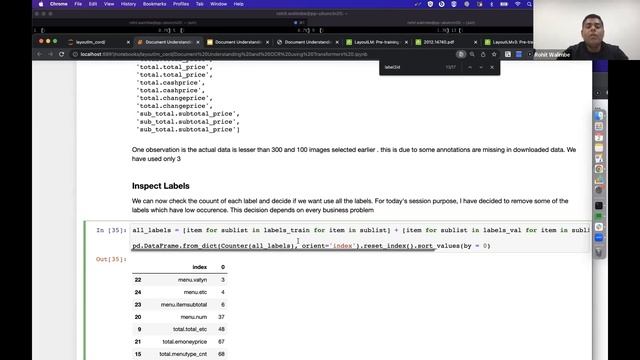The width and height of the screenshot is (640, 360).
Task: Open the Wi-Fi status icon
Action: (518, 4)
